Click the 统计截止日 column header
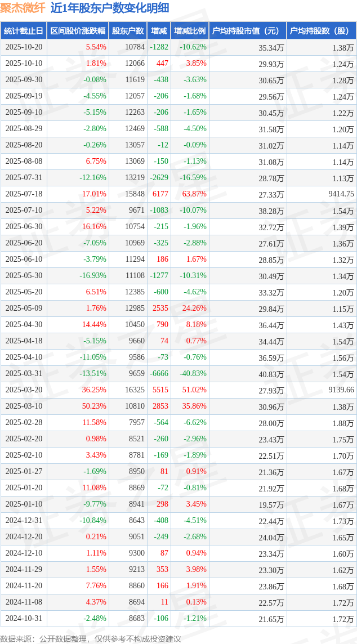Image resolution: width=357 pixels, height=644 pixels. click(x=24, y=31)
